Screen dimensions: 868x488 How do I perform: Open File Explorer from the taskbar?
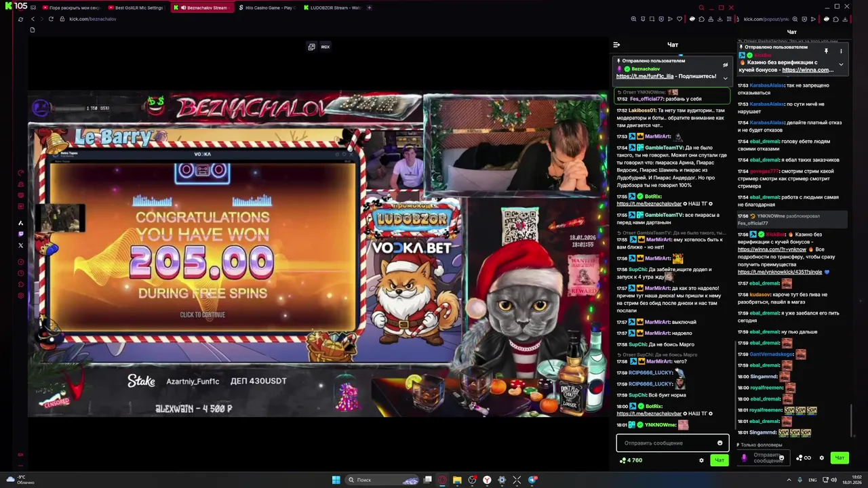coord(457,480)
